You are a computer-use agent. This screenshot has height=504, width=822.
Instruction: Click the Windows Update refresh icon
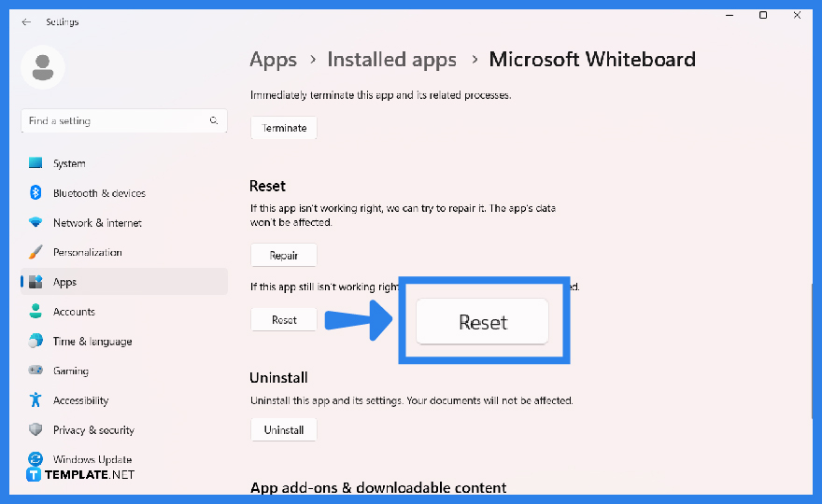coord(35,459)
